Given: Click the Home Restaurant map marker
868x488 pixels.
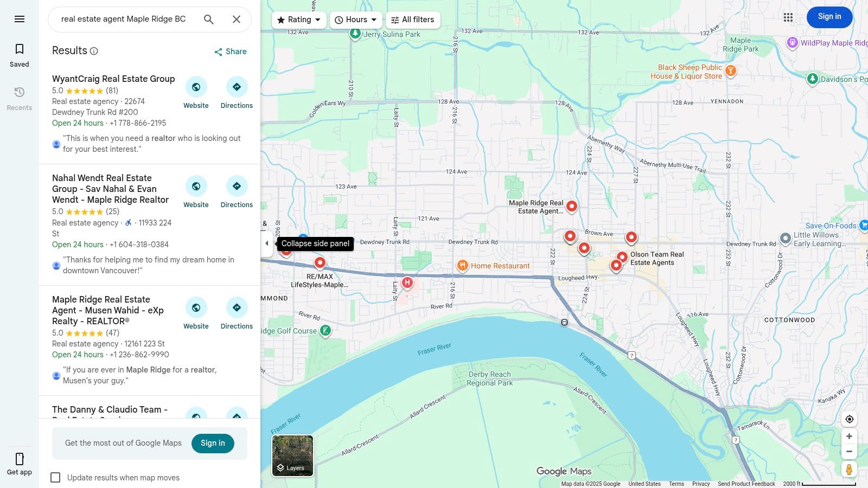Looking at the screenshot, I should (462, 266).
